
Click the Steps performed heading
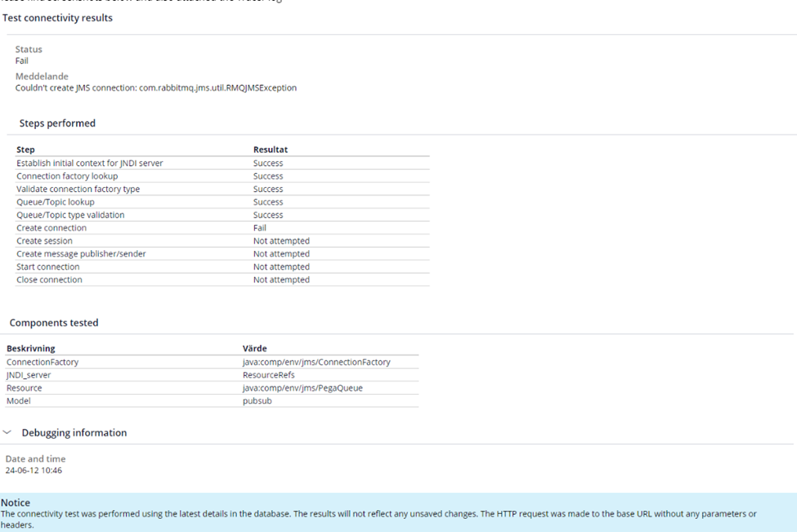tap(57, 123)
